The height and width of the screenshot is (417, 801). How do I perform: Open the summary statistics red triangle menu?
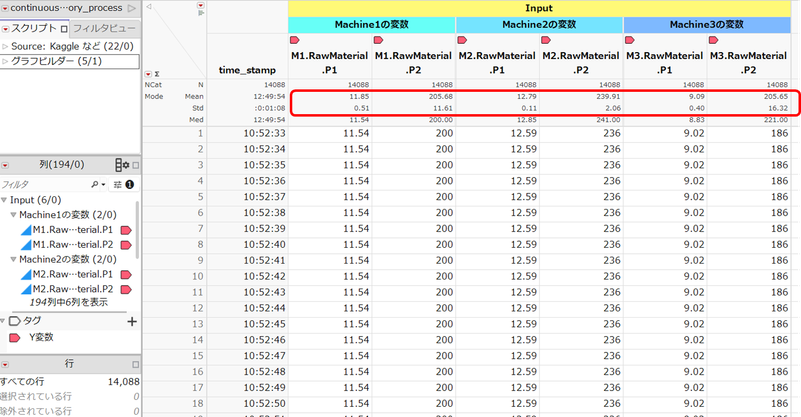(148, 74)
